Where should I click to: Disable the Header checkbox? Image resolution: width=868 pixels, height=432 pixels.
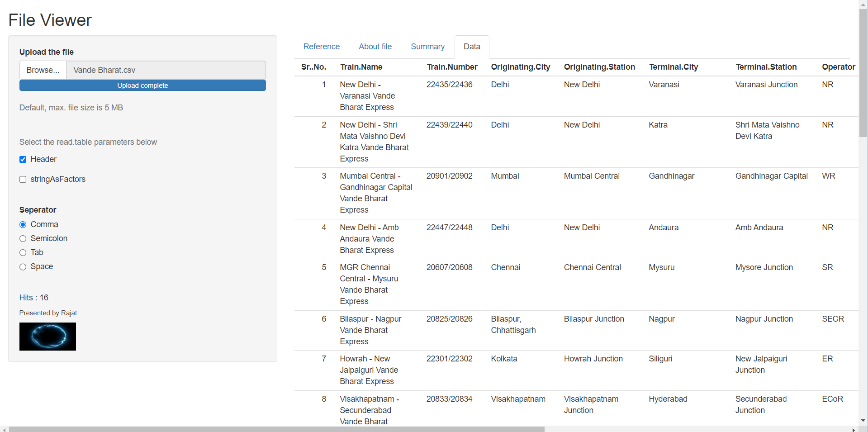coord(23,159)
